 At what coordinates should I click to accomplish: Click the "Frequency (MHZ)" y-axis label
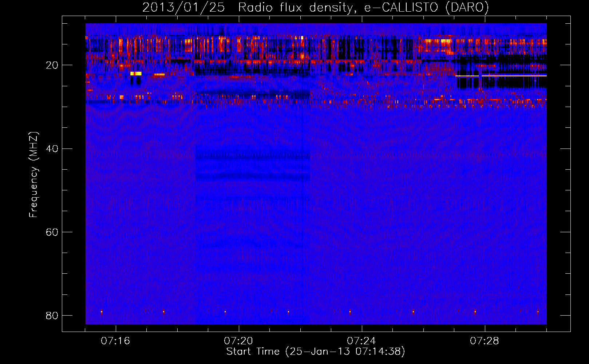click(x=33, y=175)
